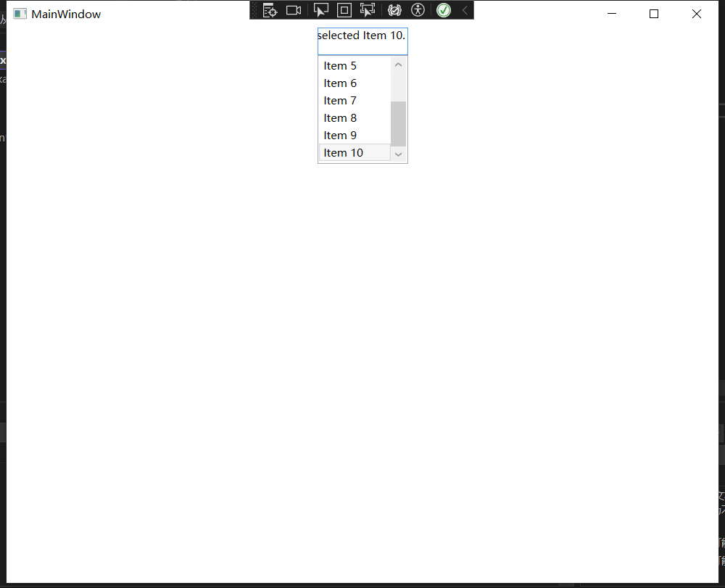This screenshot has height=588, width=725.
Task: Open the Live Visual Tree icon
Action: pyautogui.click(x=270, y=10)
